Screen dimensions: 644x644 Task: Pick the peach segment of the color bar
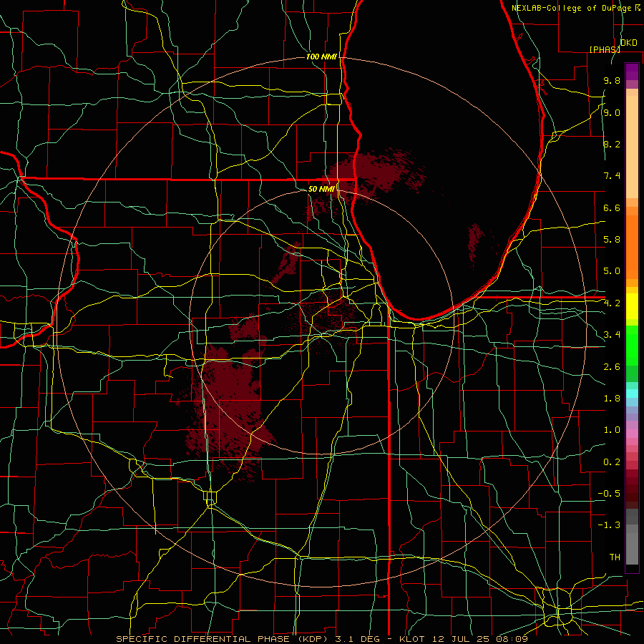tap(632, 148)
